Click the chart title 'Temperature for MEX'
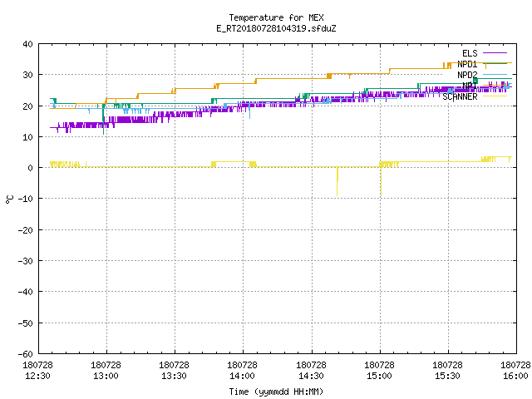 pos(276,17)
